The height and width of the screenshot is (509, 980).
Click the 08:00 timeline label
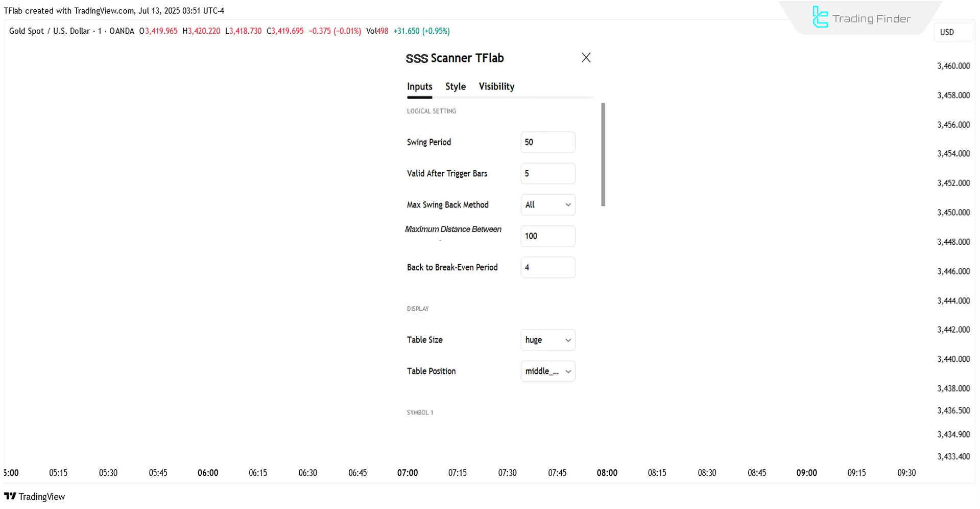(607, 473)
